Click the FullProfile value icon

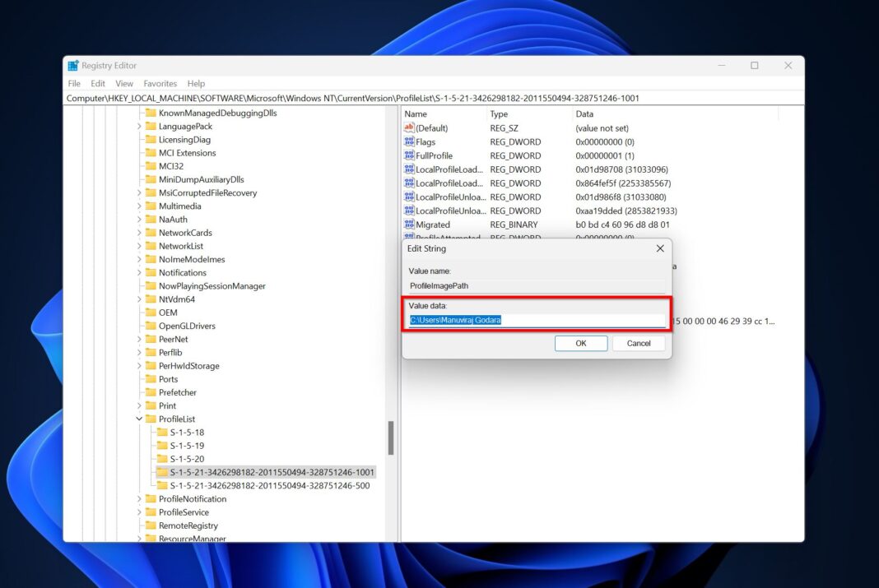(410, 155)
